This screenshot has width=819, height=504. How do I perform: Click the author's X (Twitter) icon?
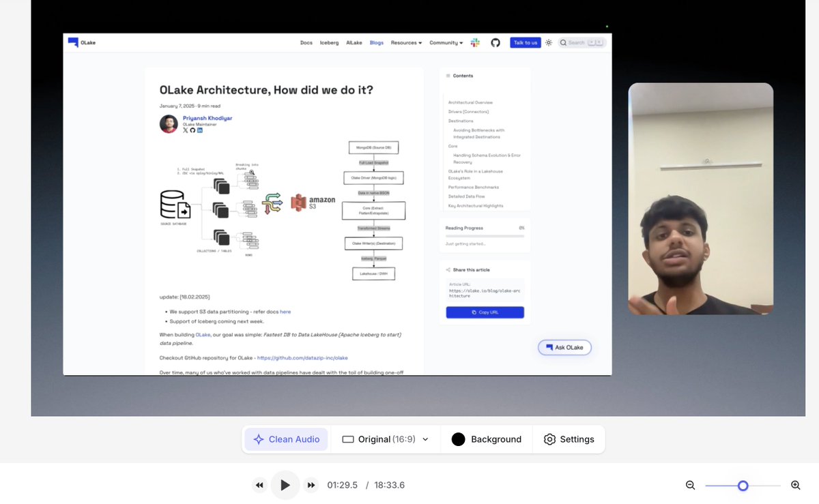click(x=186, y=130)
